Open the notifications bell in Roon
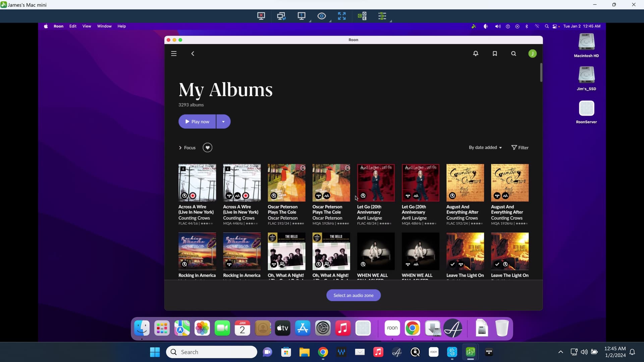644x362 pixels. point(476,54)
